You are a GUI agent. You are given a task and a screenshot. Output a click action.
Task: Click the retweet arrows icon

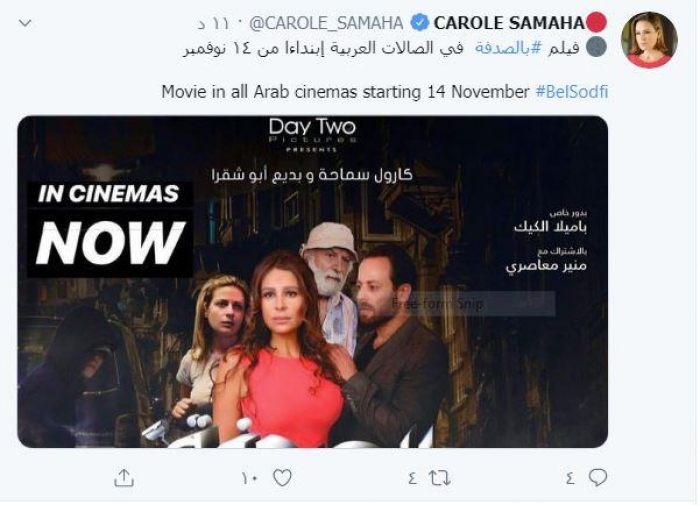440,479
